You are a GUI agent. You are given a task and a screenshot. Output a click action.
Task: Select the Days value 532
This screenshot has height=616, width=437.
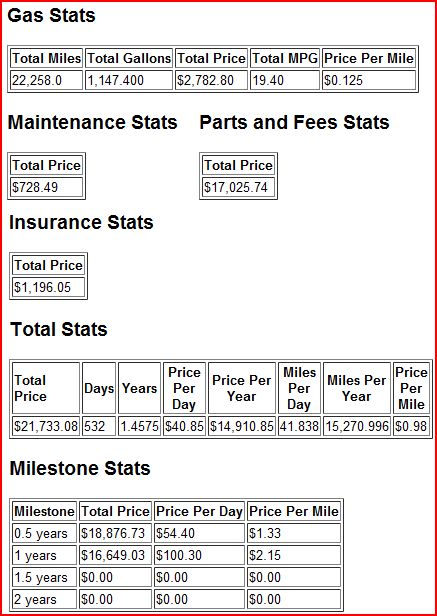(99, 426)
